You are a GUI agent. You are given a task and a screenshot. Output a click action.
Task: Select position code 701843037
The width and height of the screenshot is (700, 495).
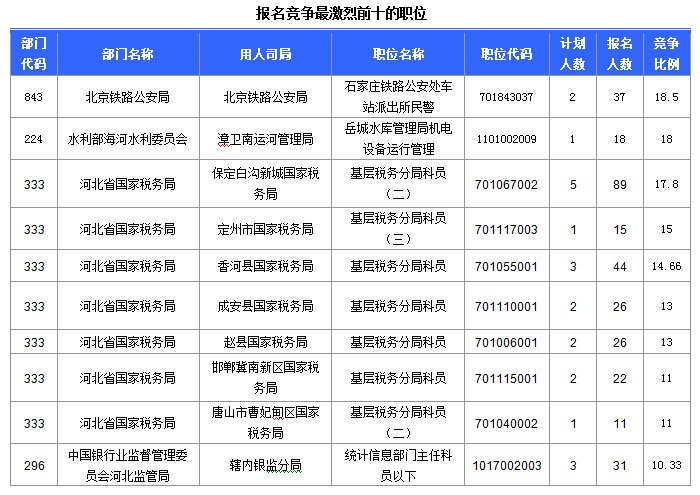(x=506, y=97)
